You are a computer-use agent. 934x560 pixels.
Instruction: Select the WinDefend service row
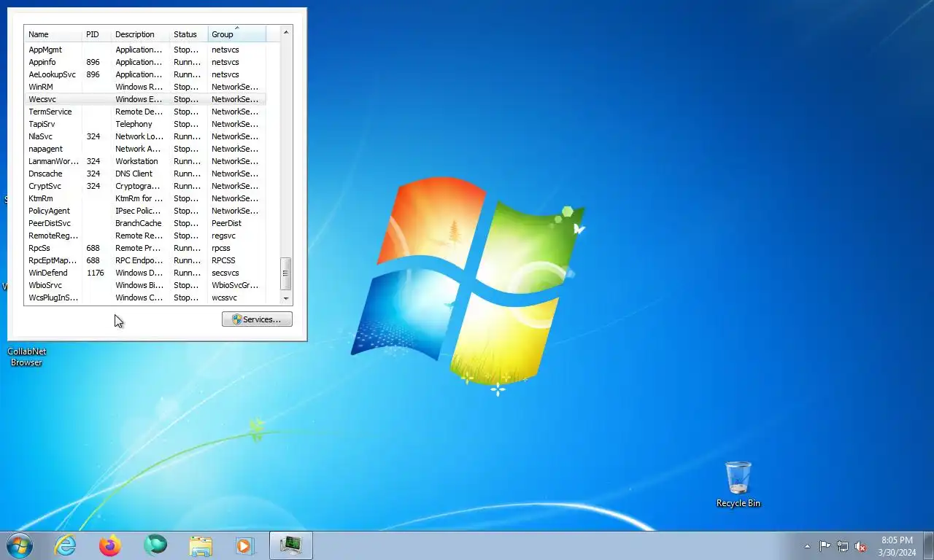tap(145, 273)
